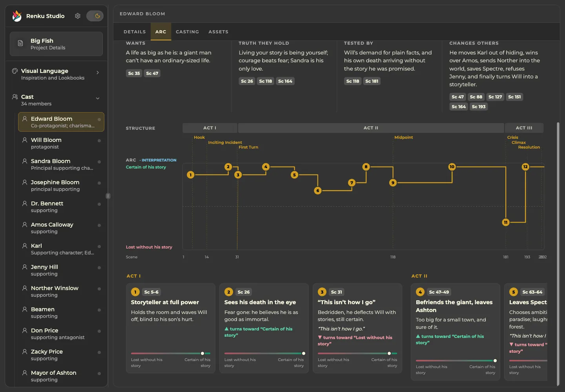This screenshot has height=392, width=565.
Task: Click the Big Fish document icon
Action: [20, 44]
